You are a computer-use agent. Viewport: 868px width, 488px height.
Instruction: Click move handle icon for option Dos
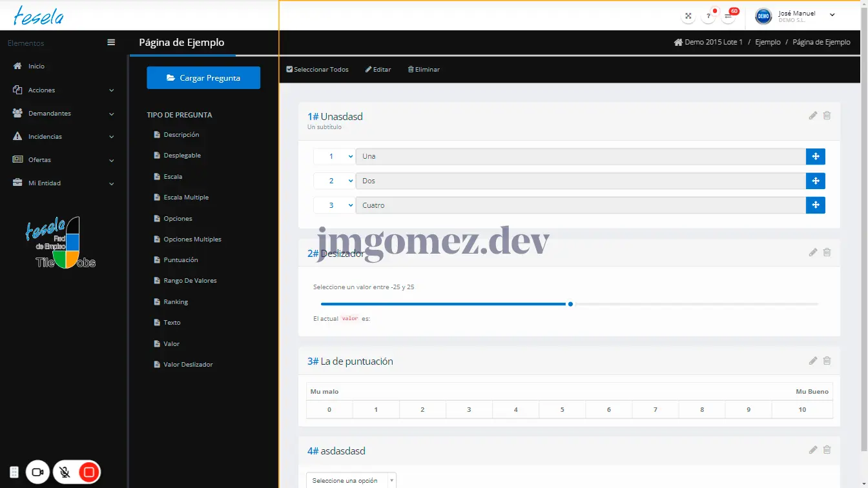coord(816,181)
